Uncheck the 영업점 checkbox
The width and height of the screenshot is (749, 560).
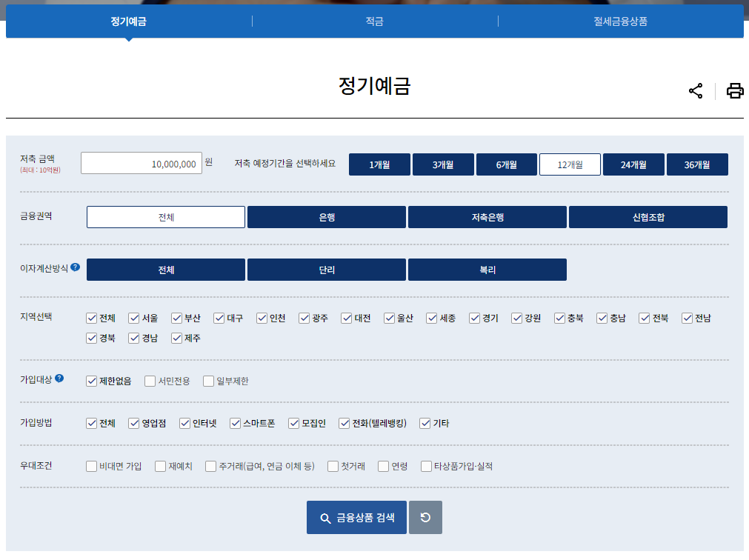point(134,424)
